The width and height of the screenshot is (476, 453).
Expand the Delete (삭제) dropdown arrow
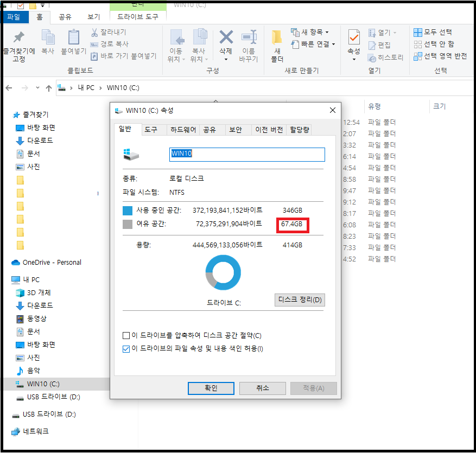point(226,60)
